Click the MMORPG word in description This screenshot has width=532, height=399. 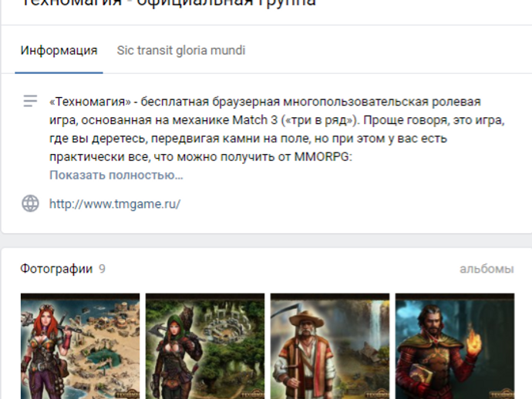tap(323, 157)
